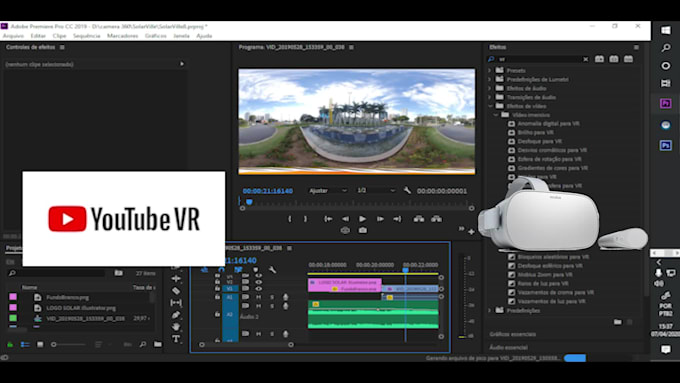680x383 pixels.
Task: Select Esfera de rotação para VR effect
Action: coord(549,159)
